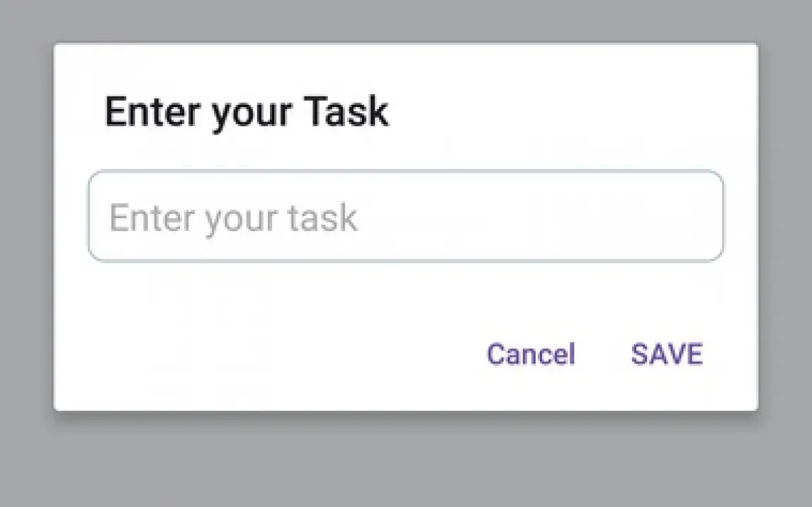Cancel the task dialog

click(x=530, y=354)
